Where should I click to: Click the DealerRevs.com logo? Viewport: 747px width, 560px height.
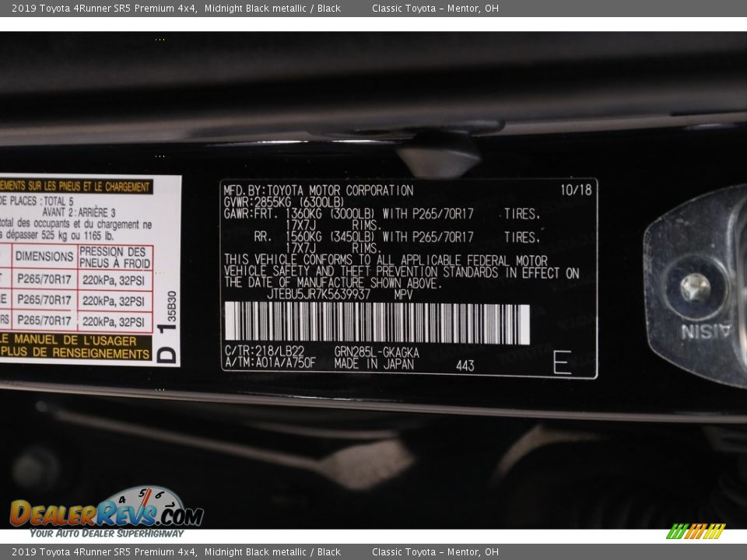[106, 513]
